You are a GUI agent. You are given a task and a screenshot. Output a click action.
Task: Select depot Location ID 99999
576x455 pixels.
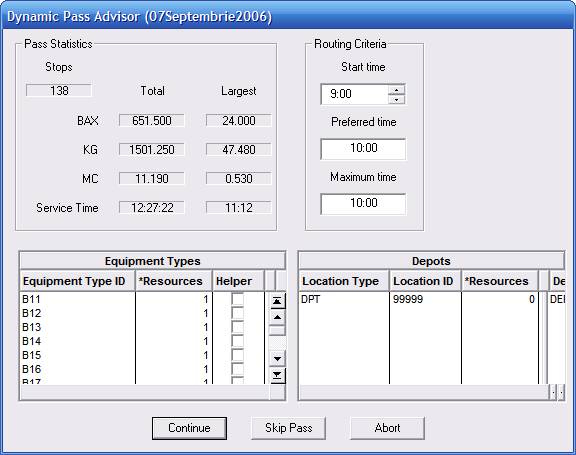coord(425,299)
